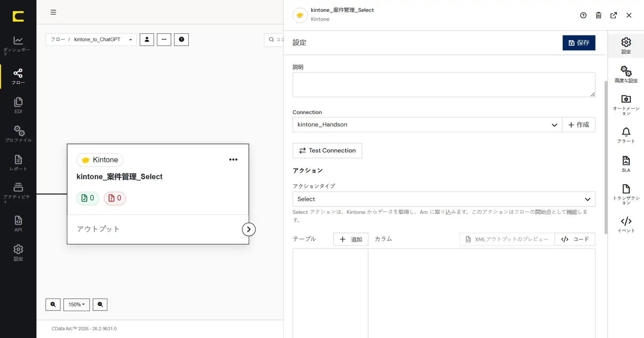Click the red failed file count badge

click(115, 198)
